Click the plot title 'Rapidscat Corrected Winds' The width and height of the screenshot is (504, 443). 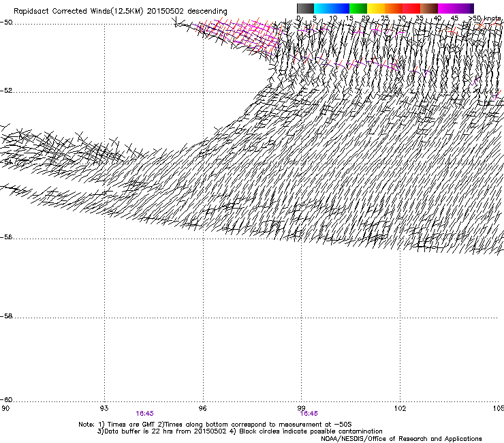click(61, 12)
